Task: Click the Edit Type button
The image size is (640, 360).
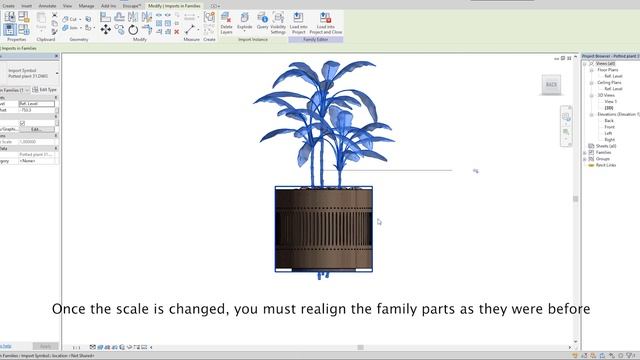Action: 45,90
